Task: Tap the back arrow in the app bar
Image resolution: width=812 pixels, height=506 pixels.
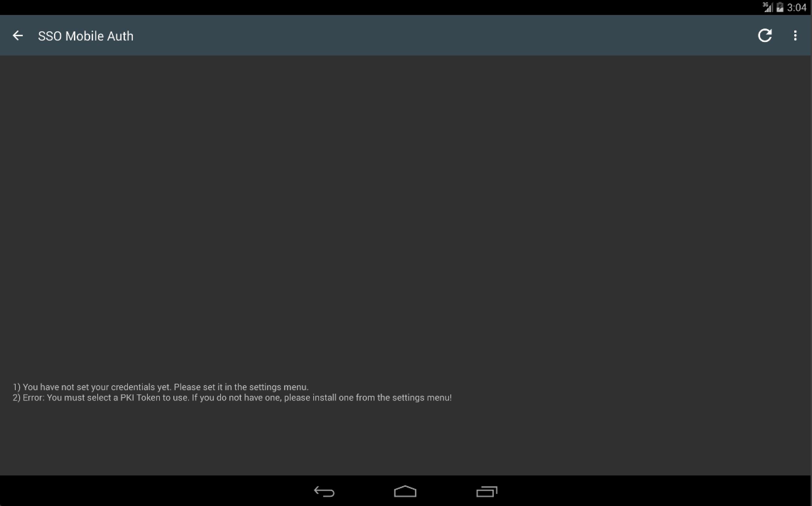Action: 17,36
